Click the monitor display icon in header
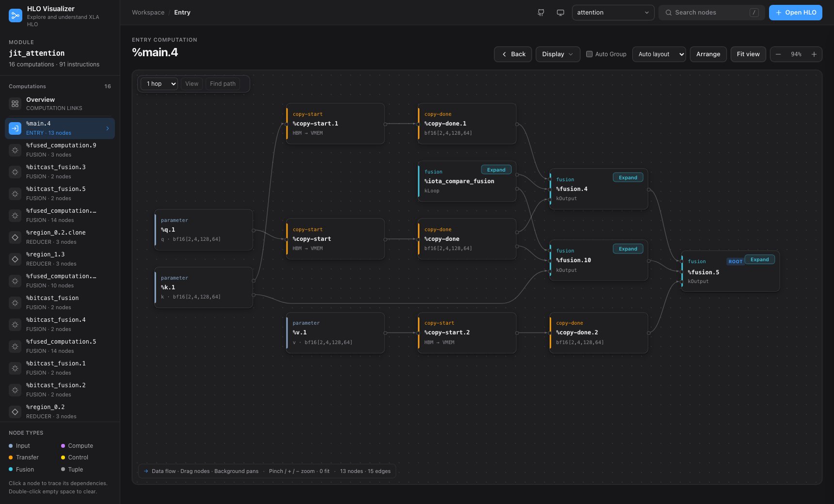The image size is (834, 504). (x=561, y=13)
